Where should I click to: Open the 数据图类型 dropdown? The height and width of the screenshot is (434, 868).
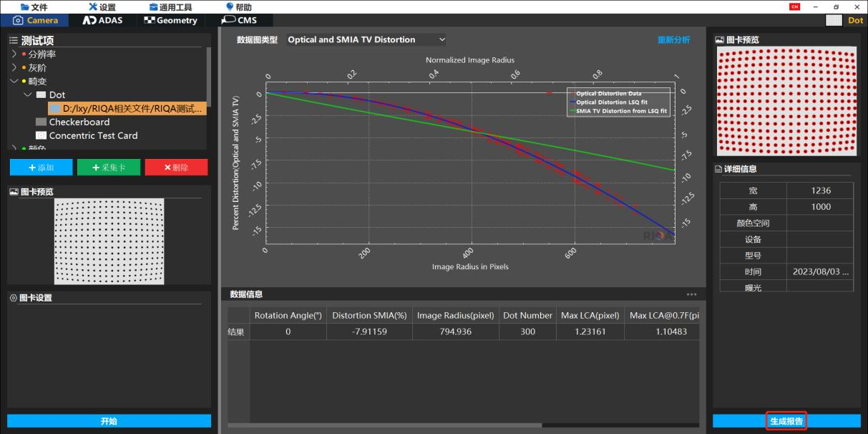coord(366,40)
